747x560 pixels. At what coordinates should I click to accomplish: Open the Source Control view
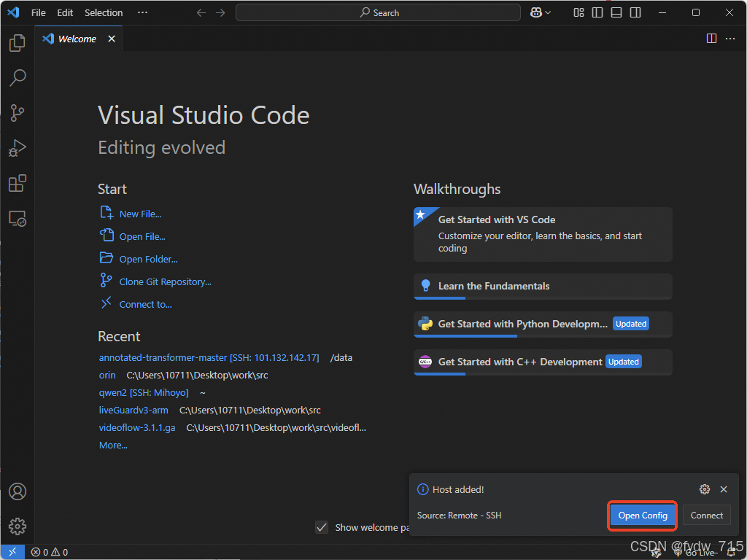point(18,113)
